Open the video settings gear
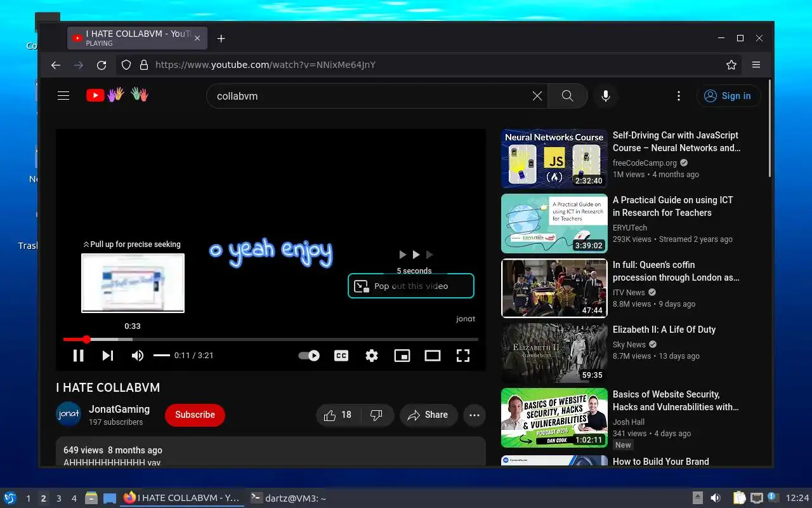The height and width of the screenshot is (508, 812). [372, 356]
